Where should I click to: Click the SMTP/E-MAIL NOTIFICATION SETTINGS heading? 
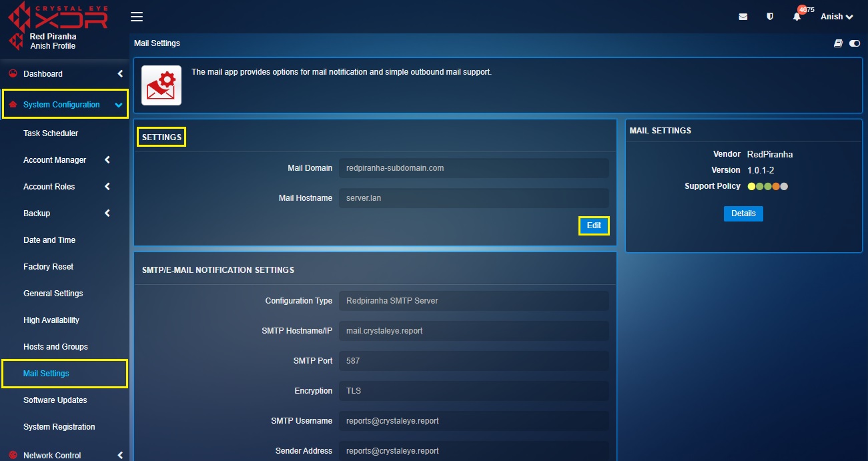click(218, 270)
